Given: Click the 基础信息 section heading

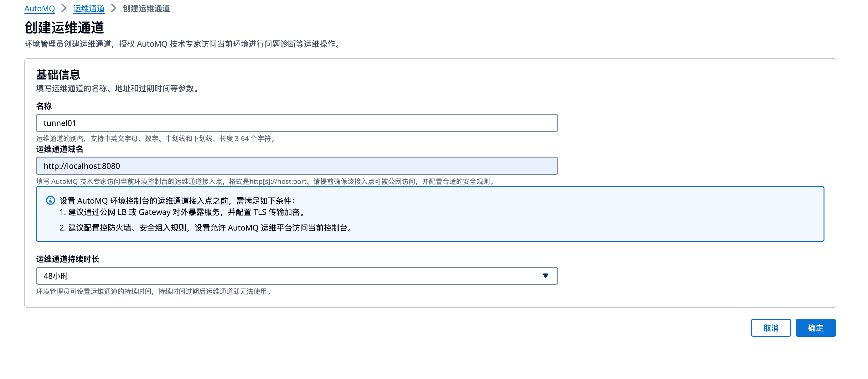Looking at the screenshot, I should 58,74.
